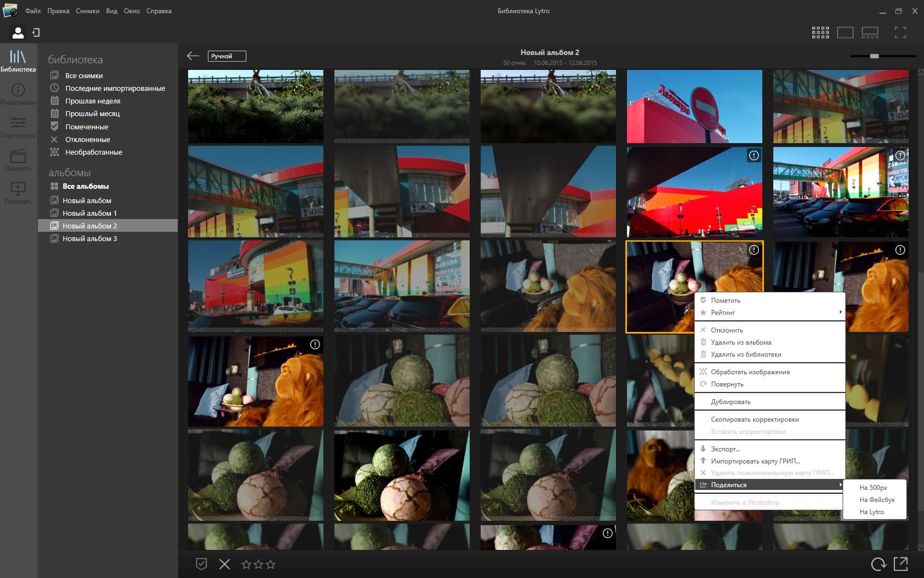Open the Новый альбом 3 album
Screen dimensions: 924x578
coord(90,239)
